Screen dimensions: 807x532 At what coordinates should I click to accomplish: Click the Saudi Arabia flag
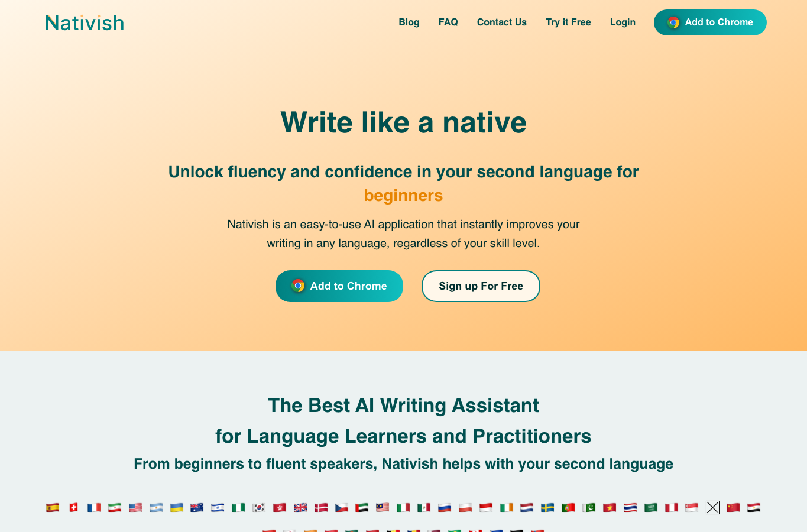coord(651,507)
